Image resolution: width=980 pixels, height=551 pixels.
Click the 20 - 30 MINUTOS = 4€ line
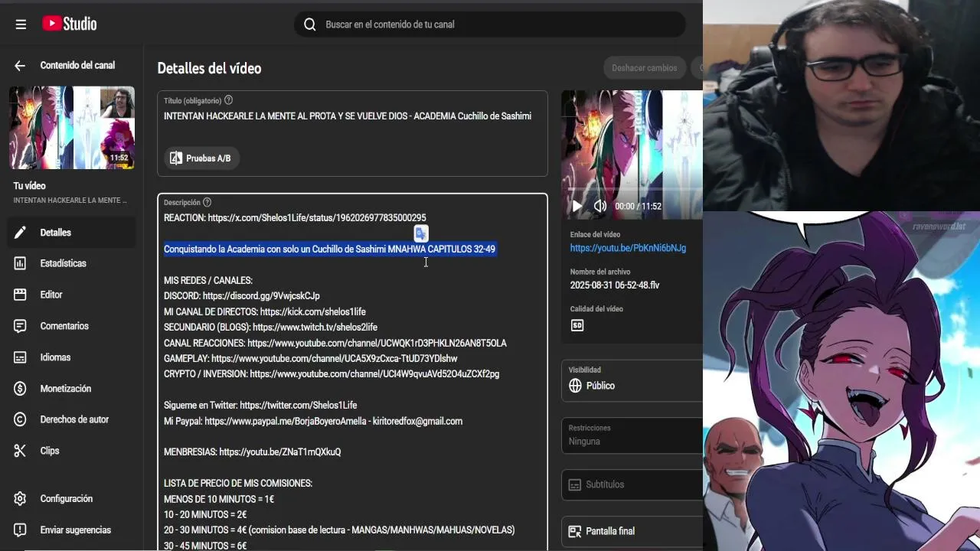(x=339, y=530)
